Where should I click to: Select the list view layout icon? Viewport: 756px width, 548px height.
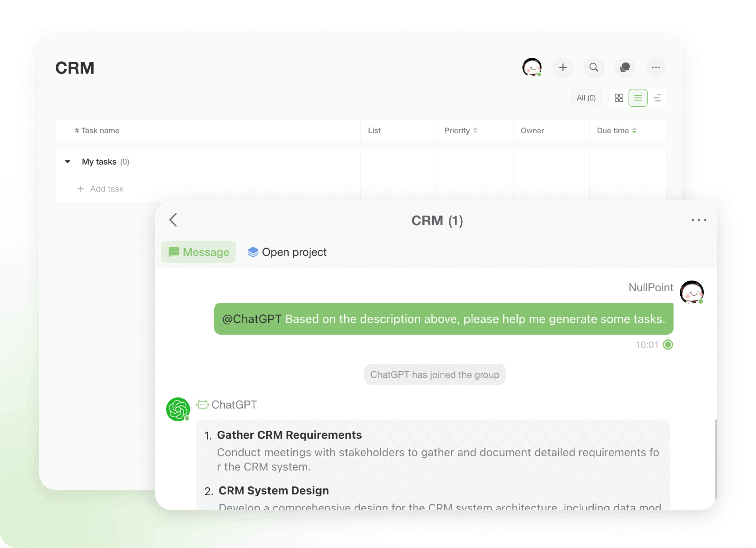pyautogui.click(x=638, y=97)
